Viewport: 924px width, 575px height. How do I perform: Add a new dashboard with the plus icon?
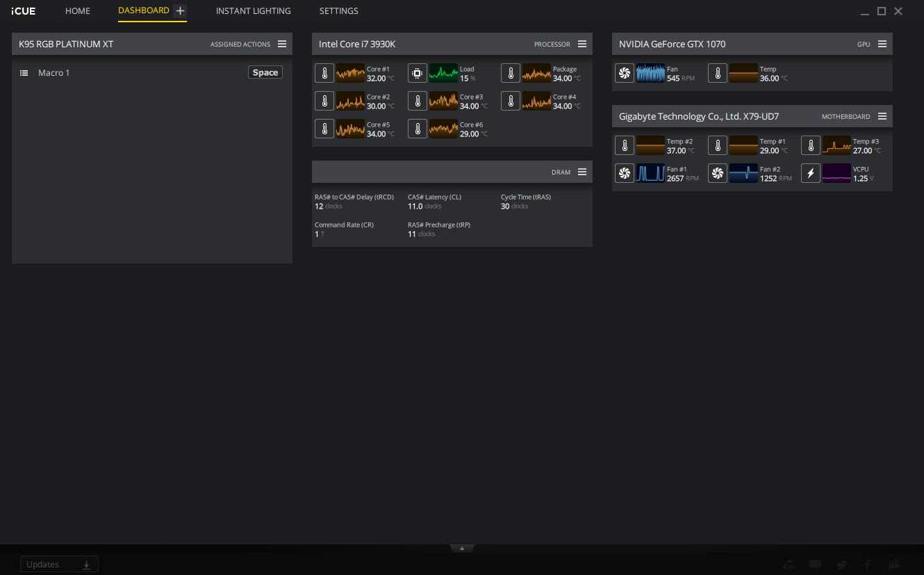point(181,10)
